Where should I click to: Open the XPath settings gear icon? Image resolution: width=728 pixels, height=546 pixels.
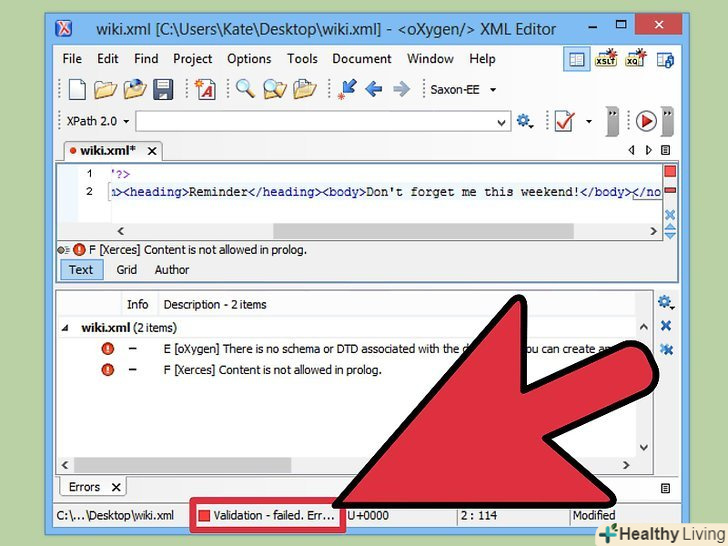[x=525, y=121]
